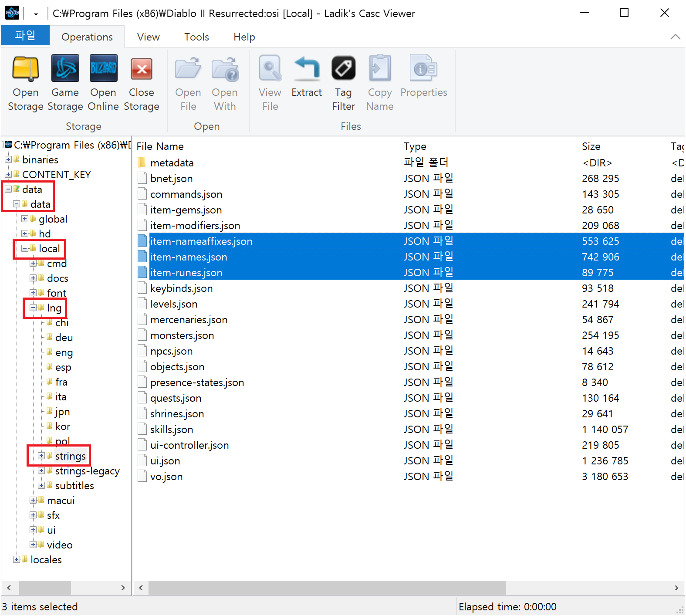Click the skills.json file icon
This screenshot has height=616, width=686.
click(142, 429)
